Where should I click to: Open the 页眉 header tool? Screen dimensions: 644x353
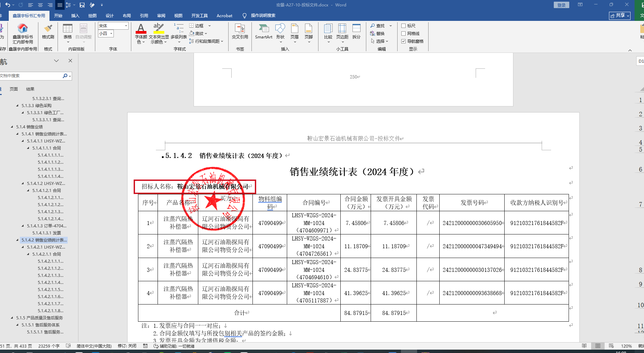click(295, 33)
